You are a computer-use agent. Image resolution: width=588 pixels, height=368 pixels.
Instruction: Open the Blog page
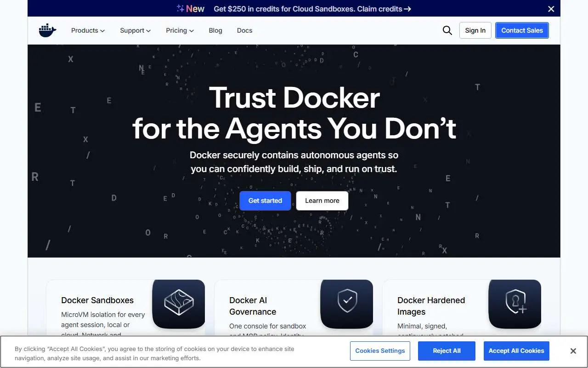[x=215, y=30]
